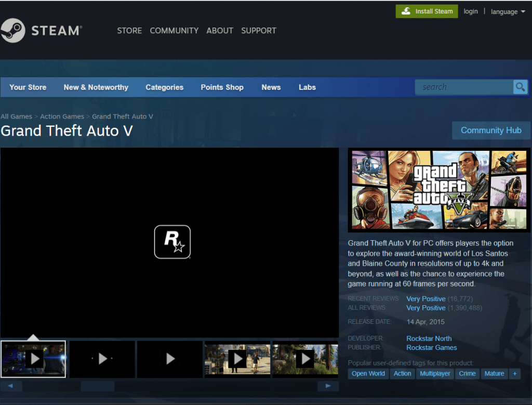Open the language dropdown
This screenshot has height=405, width=532.
(507, 11)
